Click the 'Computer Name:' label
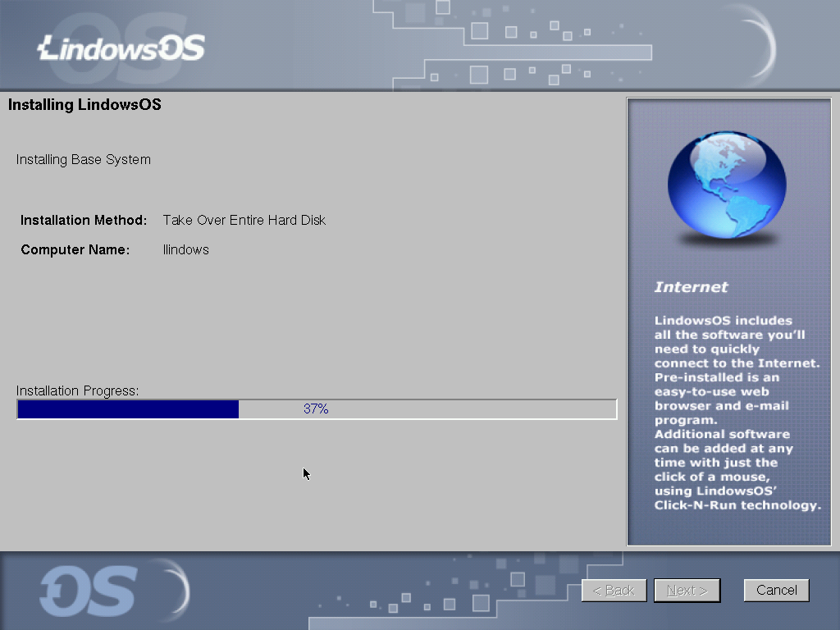Image resolution: width=840 pixels, height=630 pixels. [x=75, y=249]
